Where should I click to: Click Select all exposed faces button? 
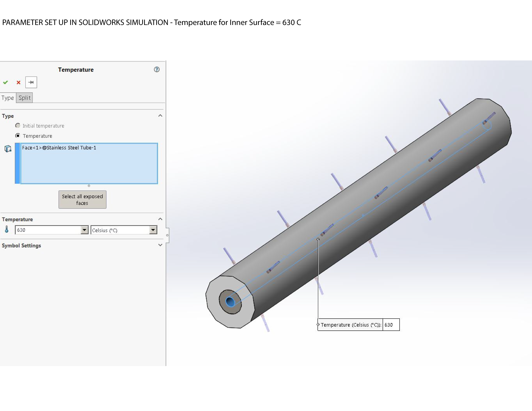[82, 200]
